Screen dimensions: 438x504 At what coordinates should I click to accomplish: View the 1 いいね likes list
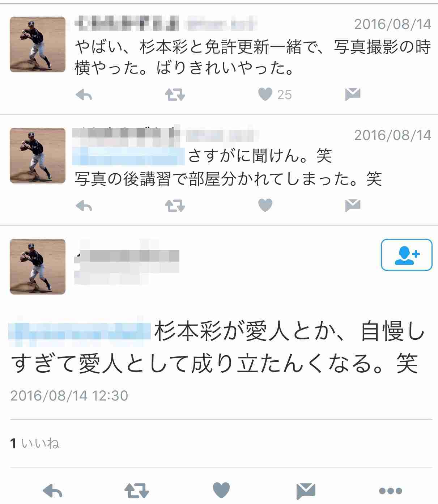(x=35, y=443)
